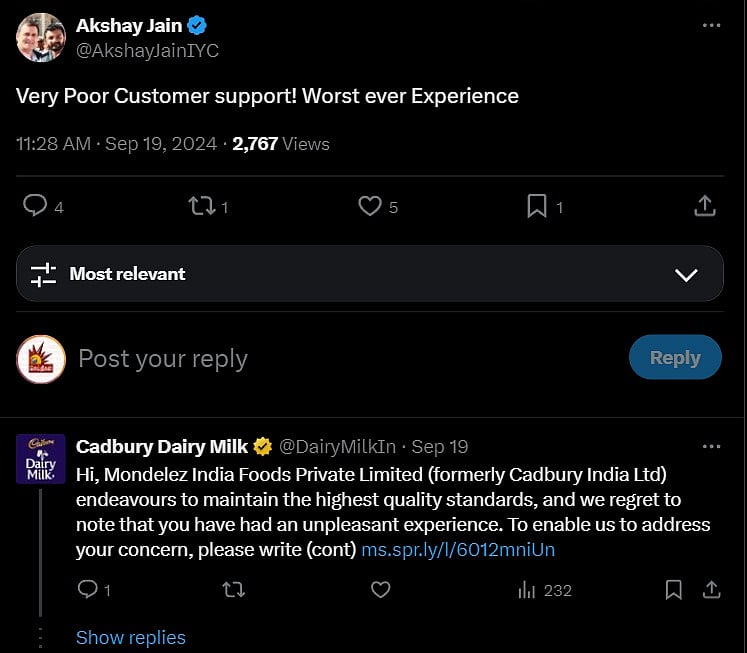The image size is (747, 653).
Task: Open replies on Akshay Jain's post
Action: (35, 206)
